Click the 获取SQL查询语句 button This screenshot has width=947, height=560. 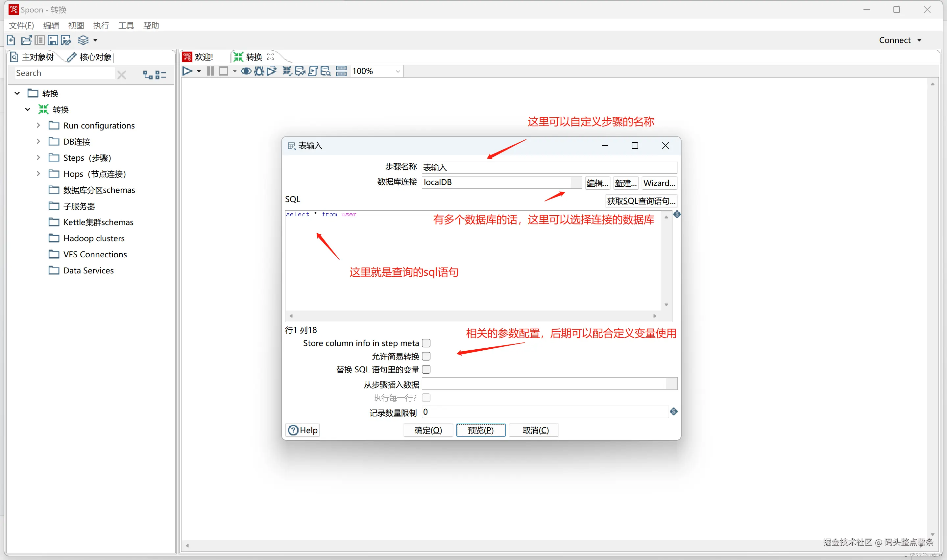(x=641, y=201)
